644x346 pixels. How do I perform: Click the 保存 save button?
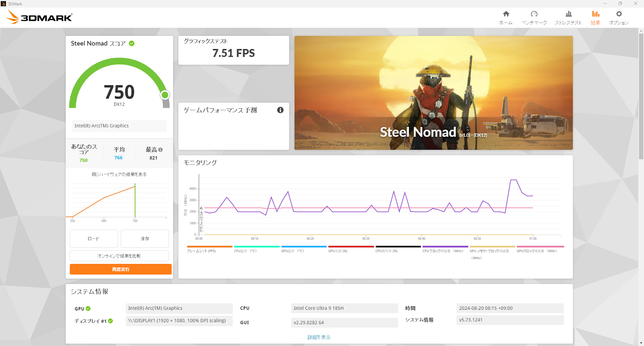click(145, 239)
